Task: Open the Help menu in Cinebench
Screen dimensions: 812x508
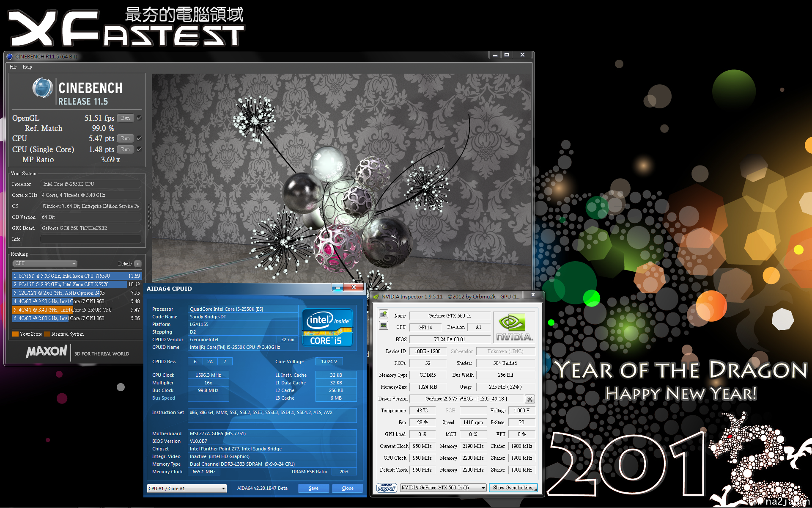Action: (27, 67)
